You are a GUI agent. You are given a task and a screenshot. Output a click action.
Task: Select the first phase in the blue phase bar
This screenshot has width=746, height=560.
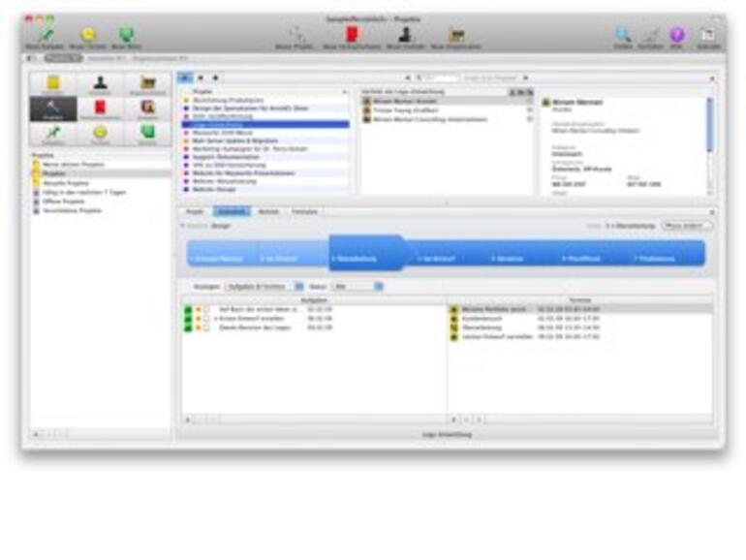[222, 253]
